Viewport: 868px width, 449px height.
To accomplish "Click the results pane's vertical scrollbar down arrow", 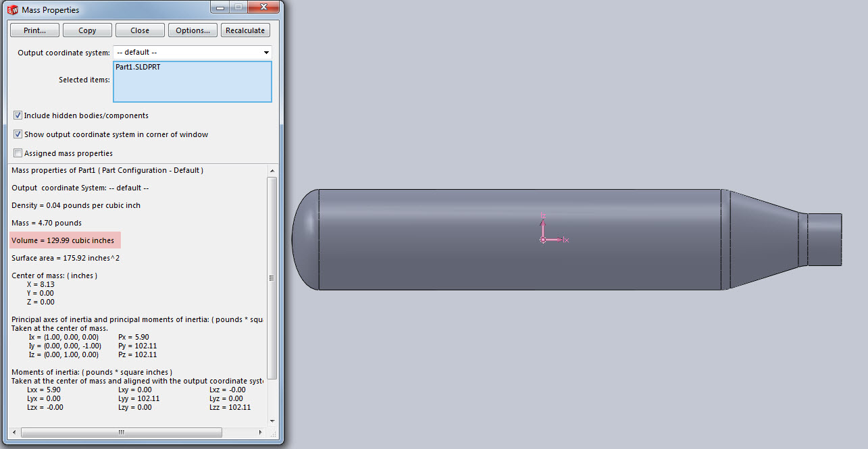I will (272, 421).
